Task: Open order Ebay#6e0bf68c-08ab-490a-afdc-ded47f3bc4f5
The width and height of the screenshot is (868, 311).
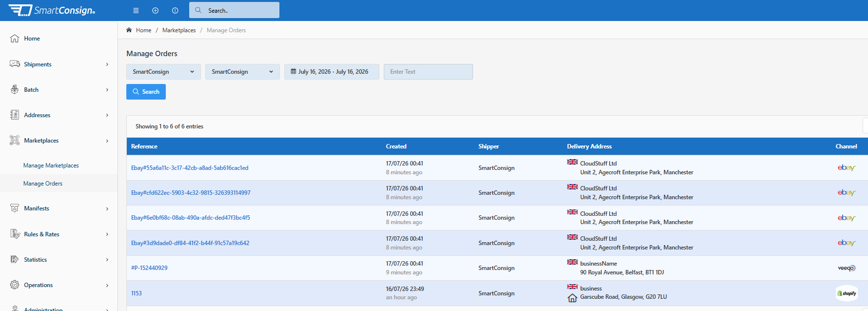Action: (191, 218)
